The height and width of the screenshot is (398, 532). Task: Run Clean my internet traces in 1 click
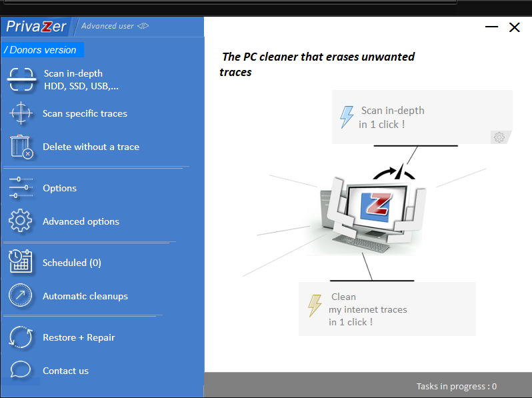(x=387, y=309)
